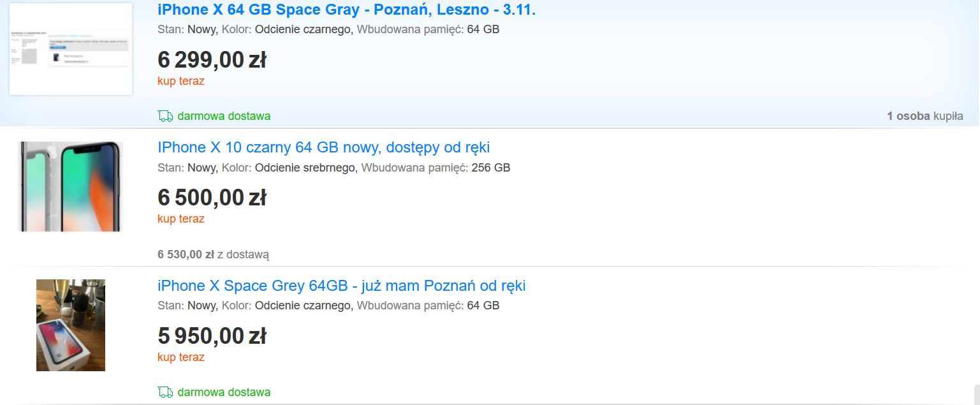
Task: Click 'darmowa dostawa' label on the last listing
Action: point(224,392)
